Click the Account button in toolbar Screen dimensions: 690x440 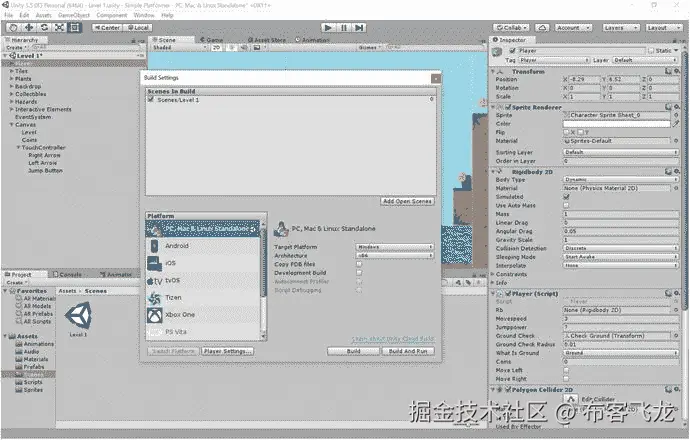[x=573, y=28]
